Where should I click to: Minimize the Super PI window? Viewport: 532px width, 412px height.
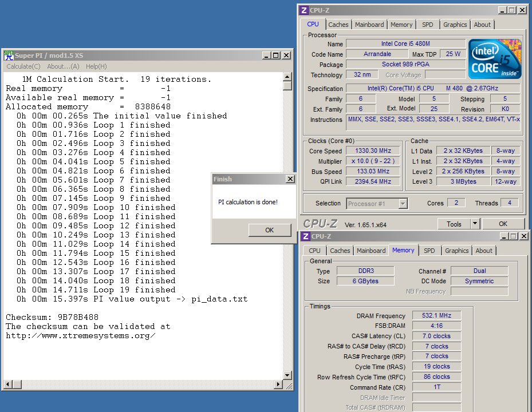tap(267, 56)
